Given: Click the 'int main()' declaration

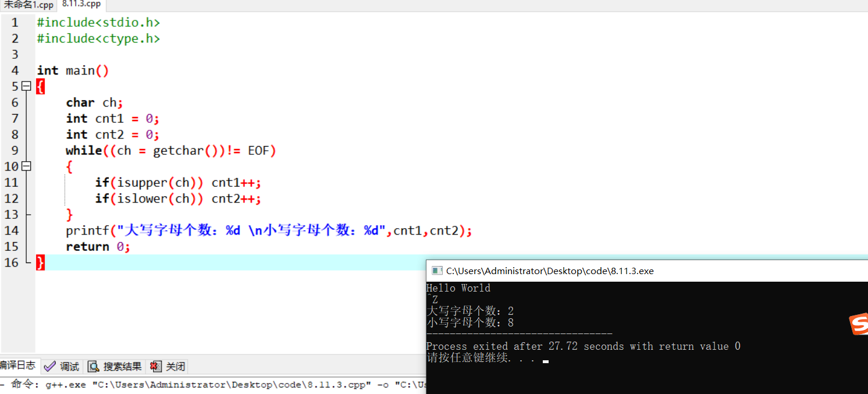Looking at the screenshot, I should 73,70.
